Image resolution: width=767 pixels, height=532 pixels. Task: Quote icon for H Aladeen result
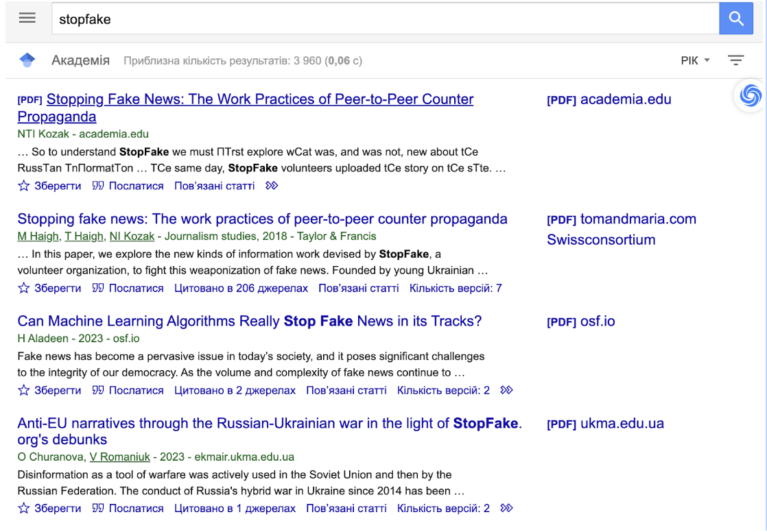click(x=98, y=390)
